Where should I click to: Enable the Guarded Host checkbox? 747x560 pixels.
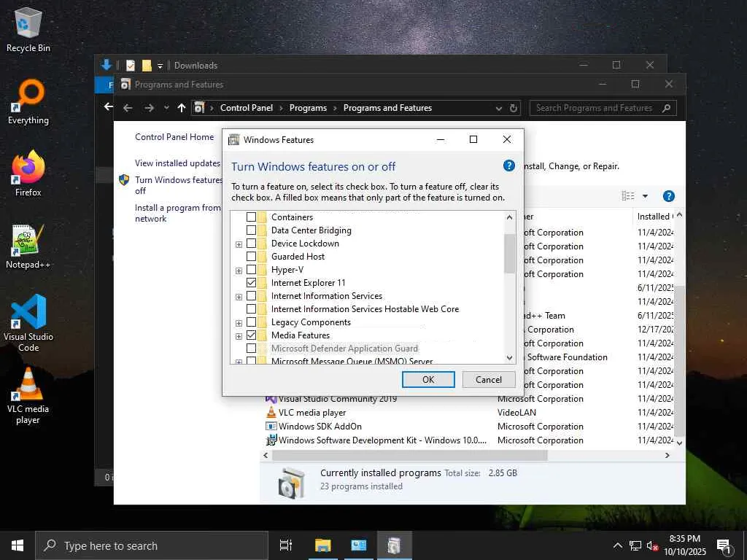(251, 256)
